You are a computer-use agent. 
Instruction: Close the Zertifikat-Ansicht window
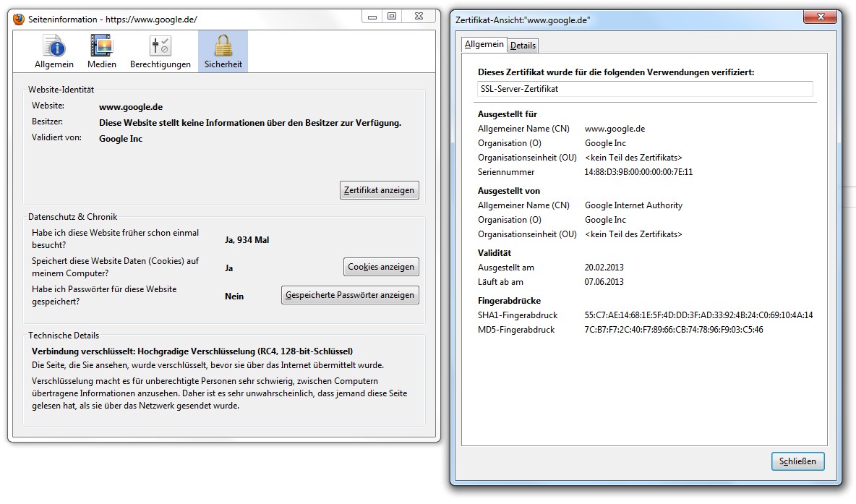click(x=819, y=17)
